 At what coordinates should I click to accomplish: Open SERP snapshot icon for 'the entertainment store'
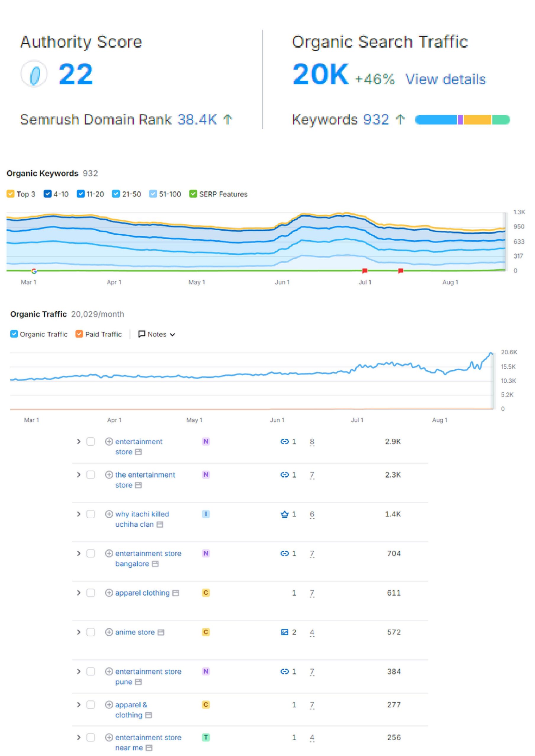[138, 485]
